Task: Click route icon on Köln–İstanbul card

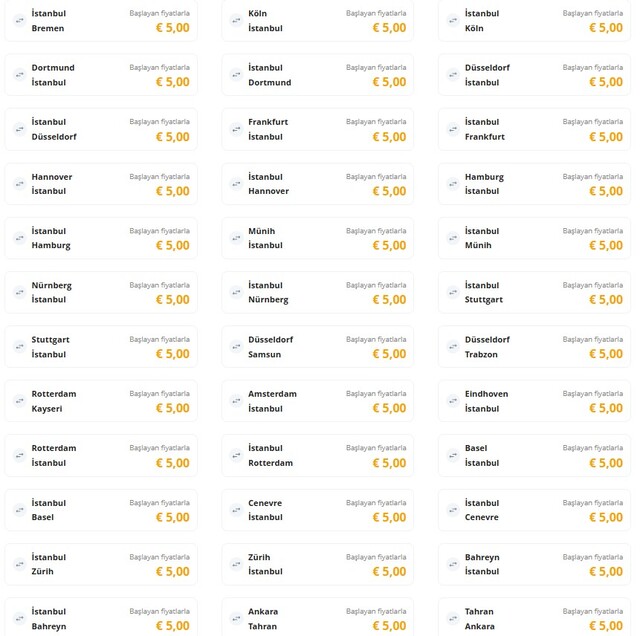Action: pos(236,20)
